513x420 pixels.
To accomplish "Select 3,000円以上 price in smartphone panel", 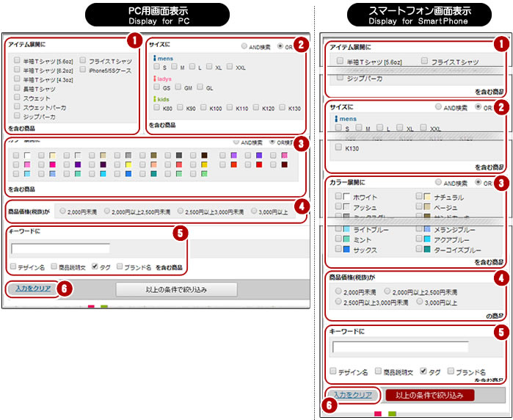I will pyautogui.click(x=420, y=301).
